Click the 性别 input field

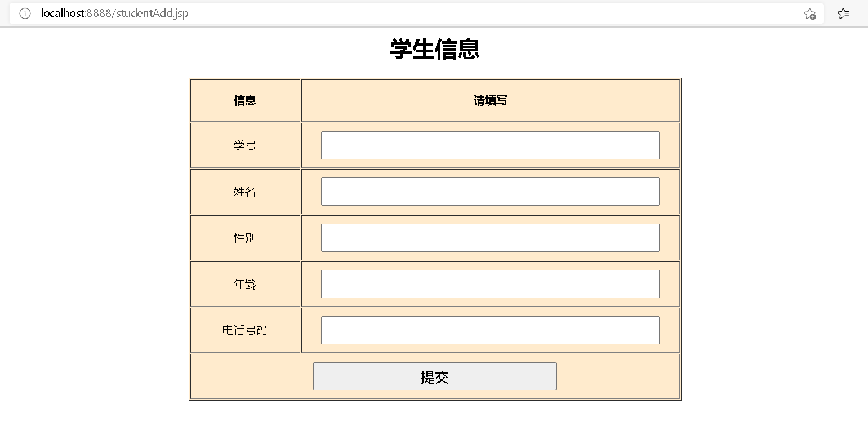tap(489, 237)
